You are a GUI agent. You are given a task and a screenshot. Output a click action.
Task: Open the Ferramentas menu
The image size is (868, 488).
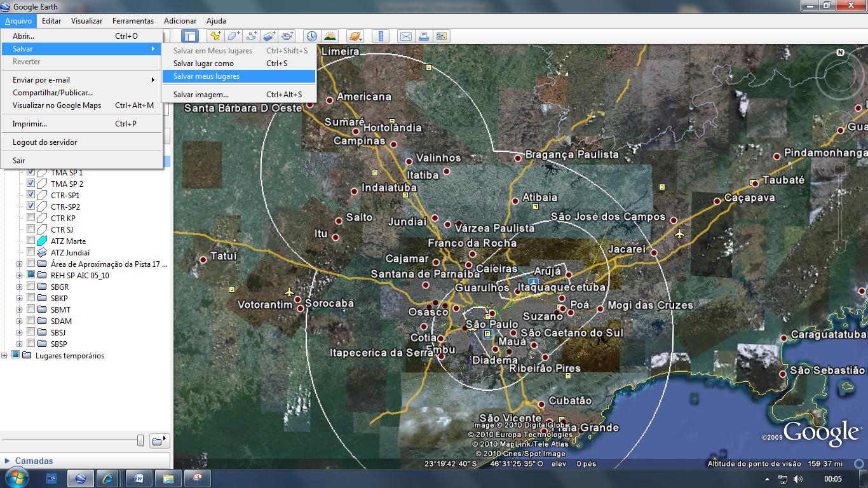pyautogui.click(x=133, y=21)
